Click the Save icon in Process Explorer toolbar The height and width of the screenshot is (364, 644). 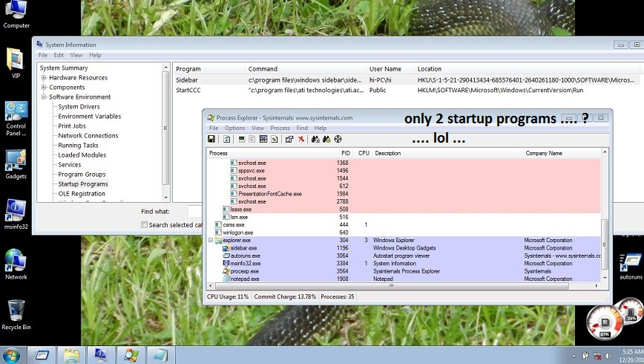[211, 139]
